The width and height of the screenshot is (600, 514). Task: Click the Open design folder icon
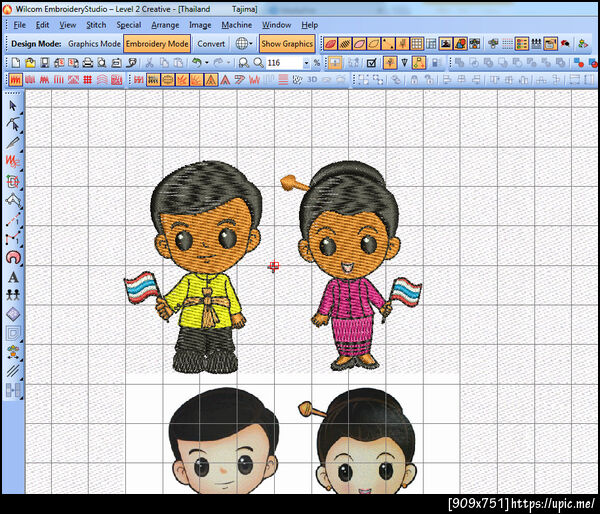[30, 63]
